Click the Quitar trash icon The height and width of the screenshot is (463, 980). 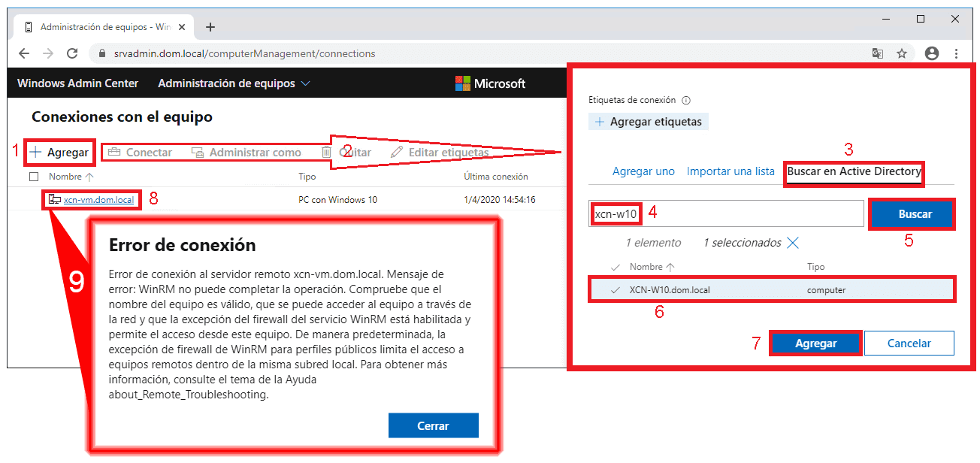coord(326,151)
